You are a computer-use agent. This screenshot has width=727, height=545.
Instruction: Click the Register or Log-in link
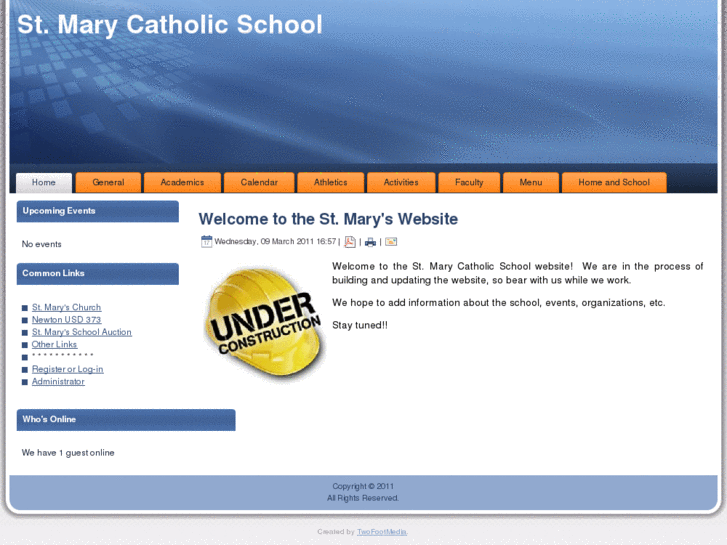pyautogui.click(x=68, y=369)
